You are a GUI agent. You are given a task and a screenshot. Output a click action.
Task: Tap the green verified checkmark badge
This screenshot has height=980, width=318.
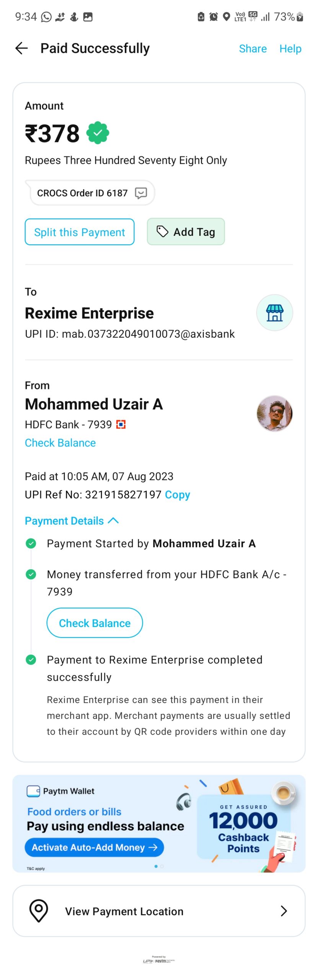[x=98, y=133]
